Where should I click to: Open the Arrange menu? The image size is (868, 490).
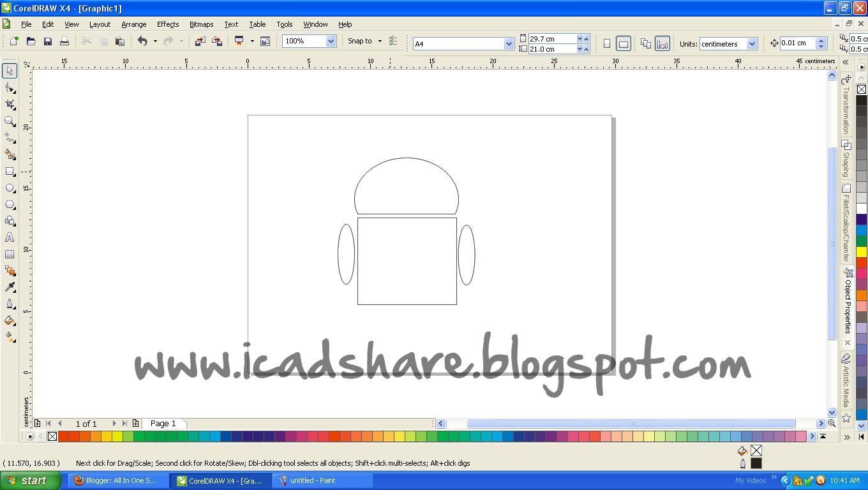click(133, 24)
